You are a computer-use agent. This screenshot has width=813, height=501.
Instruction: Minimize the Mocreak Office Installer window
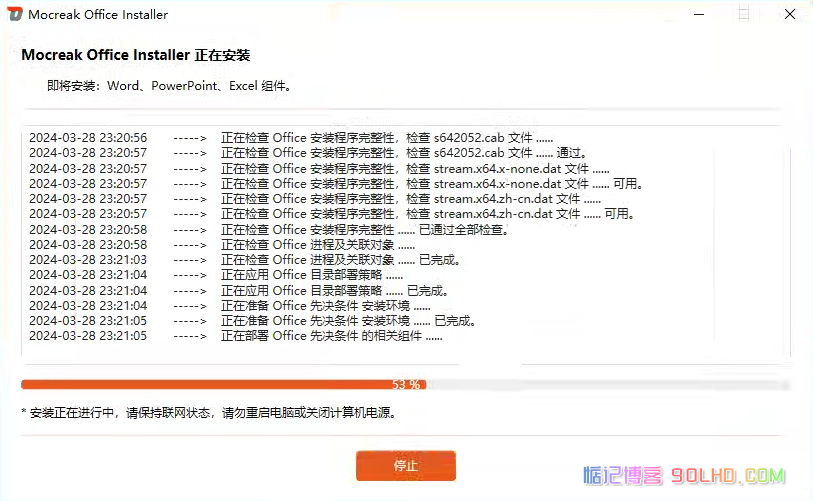[x=699, y=15]
